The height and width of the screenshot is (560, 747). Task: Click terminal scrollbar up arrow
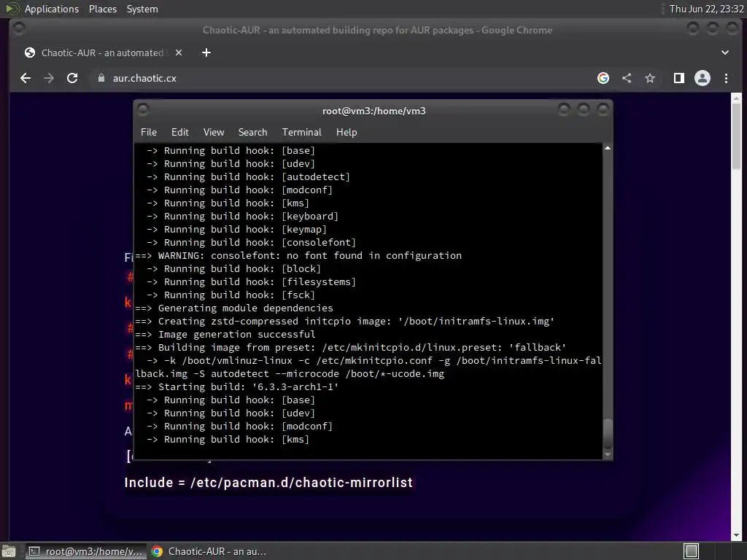click(x=608, y=148)
